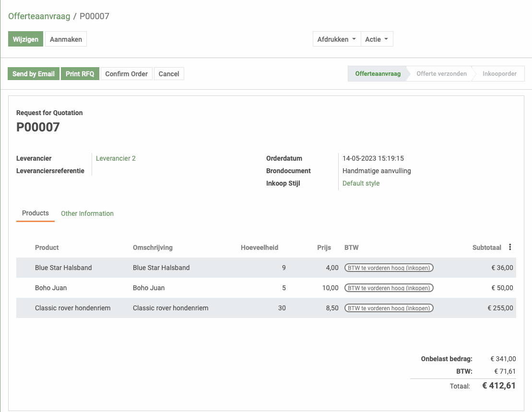Select the Classic rover hondenriem product cell
The width and height of the screenshot is (532, 412).
click(72, 308)
